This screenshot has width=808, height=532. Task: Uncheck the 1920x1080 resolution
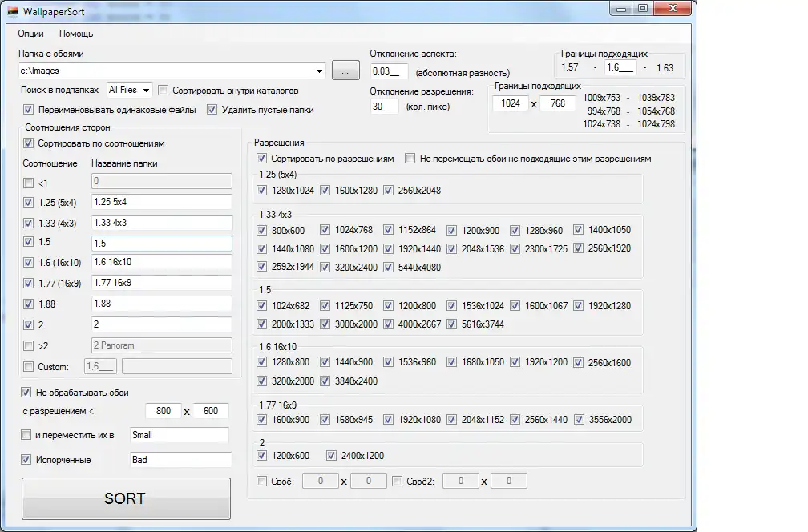389,420
